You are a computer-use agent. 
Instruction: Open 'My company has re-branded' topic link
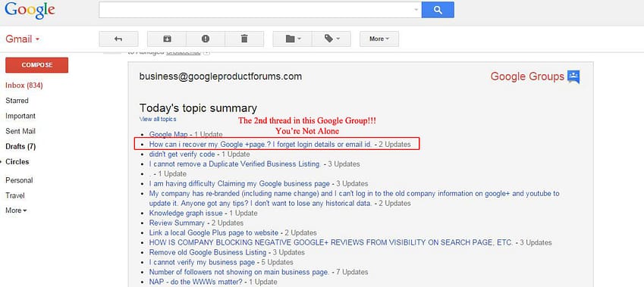coord(354,198)
